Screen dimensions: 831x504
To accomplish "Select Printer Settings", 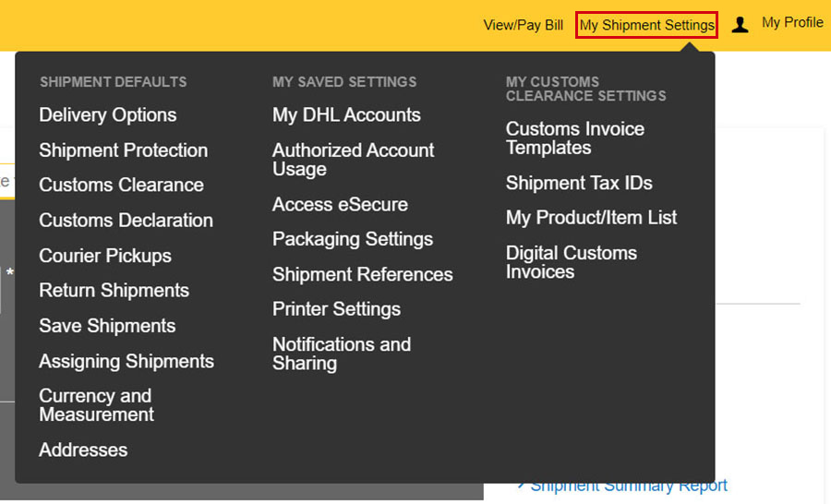I will click(x=336, y=309).
